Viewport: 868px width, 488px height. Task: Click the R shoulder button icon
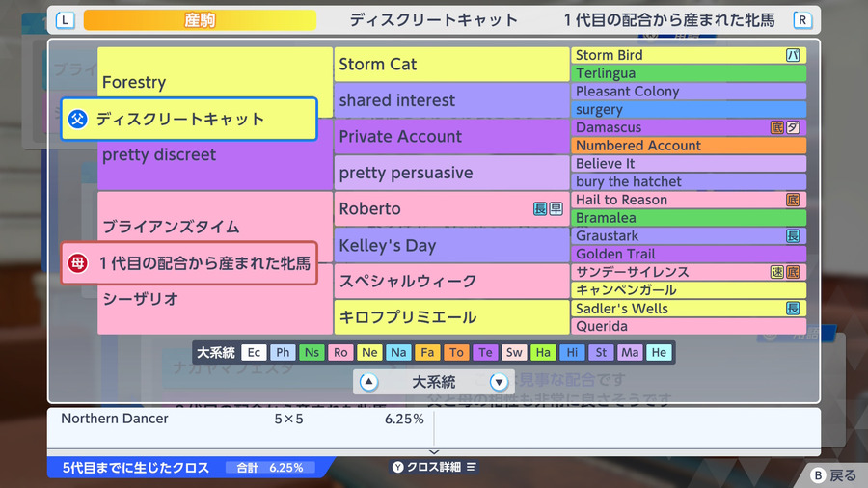802,20
